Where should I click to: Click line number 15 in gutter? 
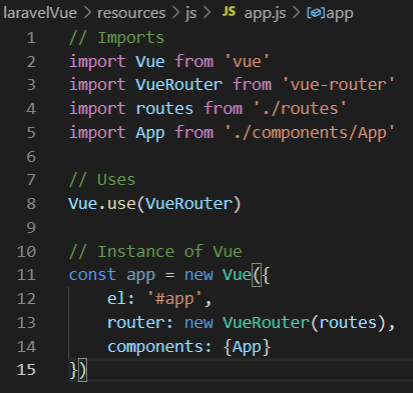click(26, 369)
